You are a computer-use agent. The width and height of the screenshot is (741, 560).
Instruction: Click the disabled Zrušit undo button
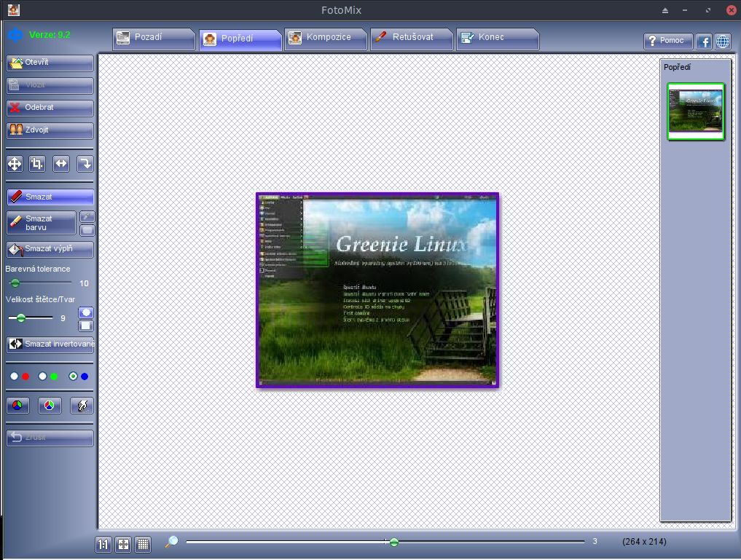[x=50, y=438]
